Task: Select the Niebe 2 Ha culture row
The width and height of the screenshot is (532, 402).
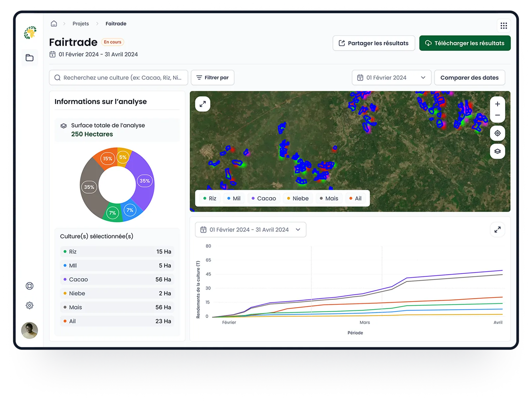Action: (117, 294)
